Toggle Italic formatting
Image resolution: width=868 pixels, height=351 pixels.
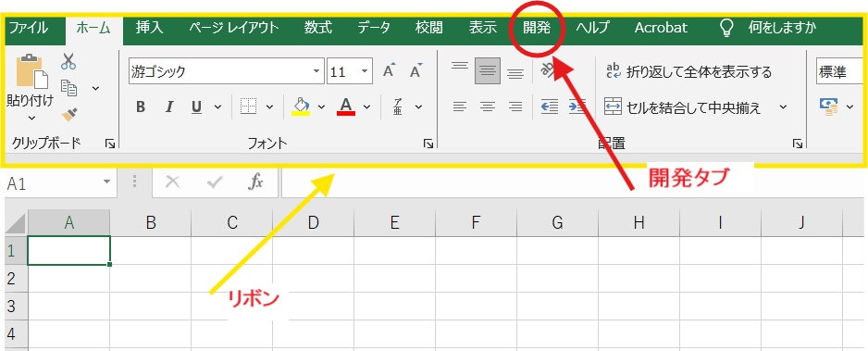(x=169, y=107)
